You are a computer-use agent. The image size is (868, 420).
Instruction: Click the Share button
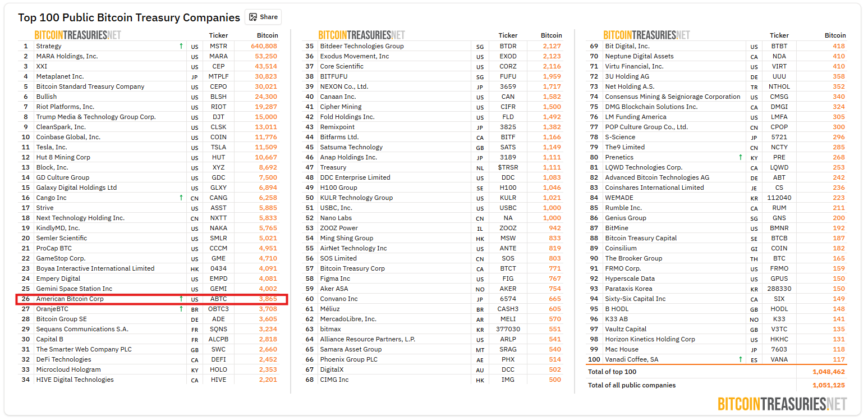[x=263, y=17]
